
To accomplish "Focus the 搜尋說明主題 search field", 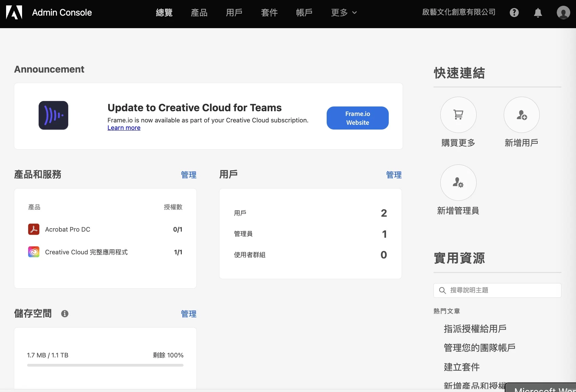I will [x=497, y=290].
